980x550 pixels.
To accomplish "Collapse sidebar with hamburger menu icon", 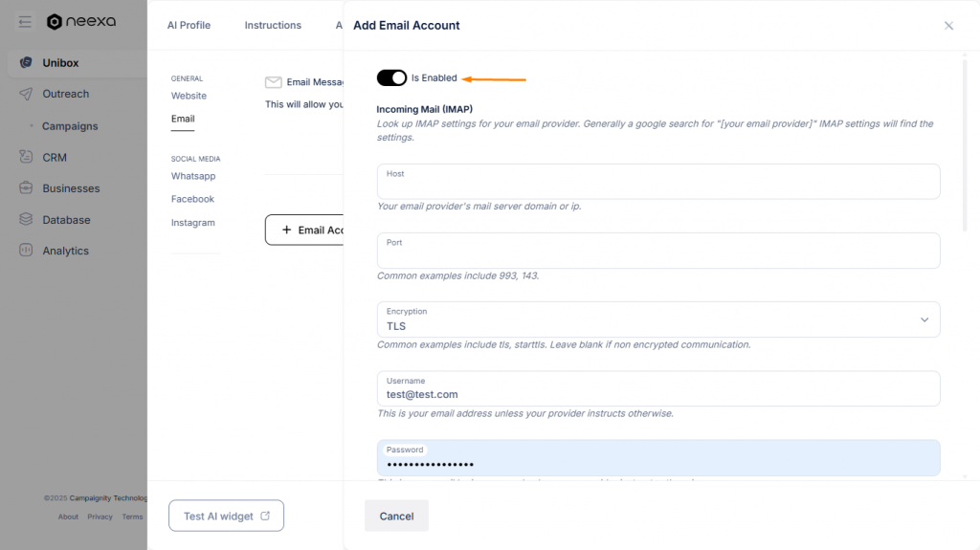I will tap(25, 22).
